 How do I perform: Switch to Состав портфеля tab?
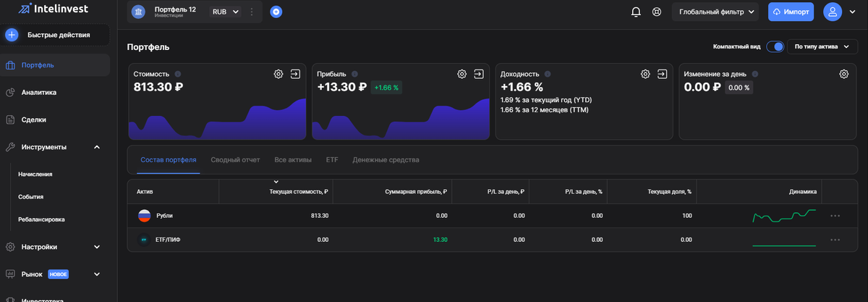click(169, 159)
